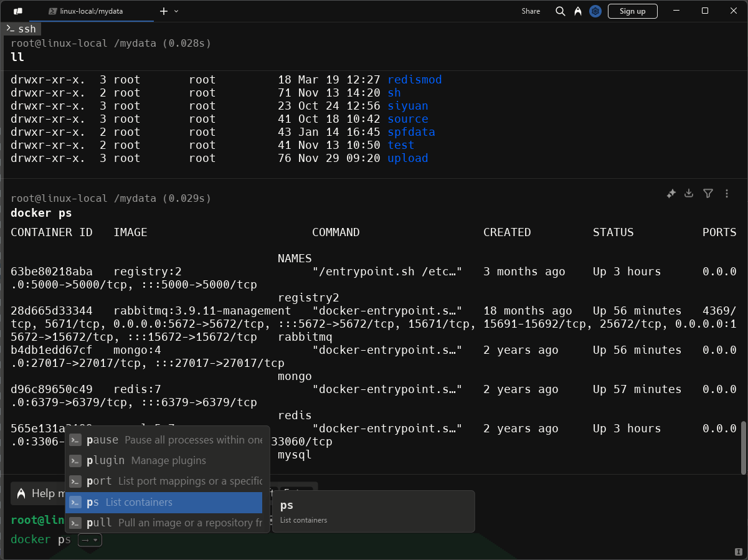Viewport: 748px width, 560px height.
Task: Filter the docker ps block output
Action: (708, 194)
